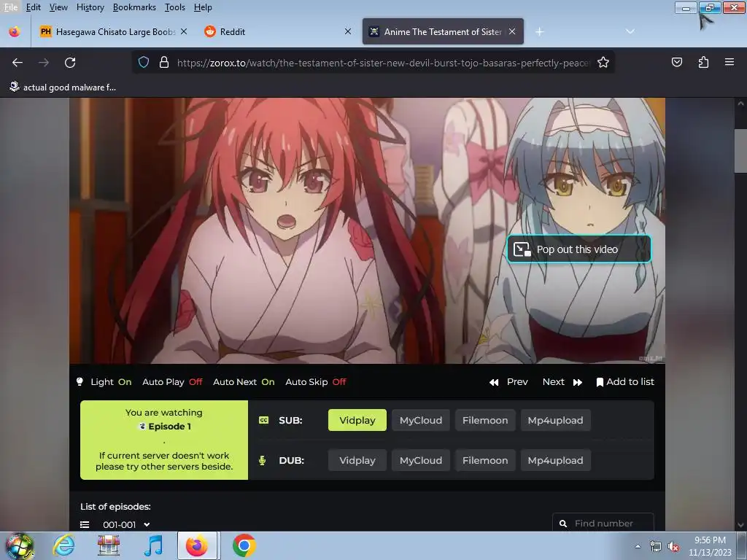Screen dimensions: 747x560
Task: Toggle Auto Next On setting
Action: [244, 382]
